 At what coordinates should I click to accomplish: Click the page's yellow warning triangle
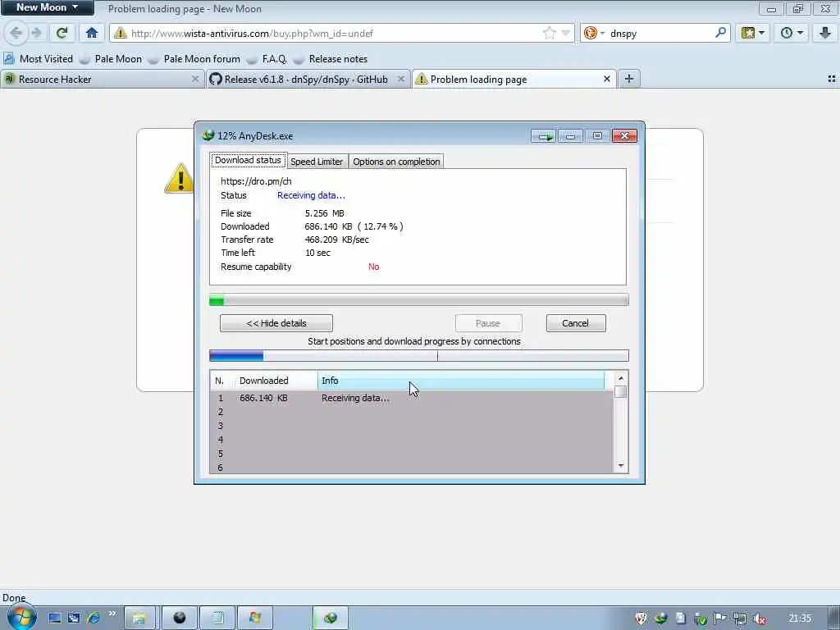pyautogui.click(x=180, y=178)
